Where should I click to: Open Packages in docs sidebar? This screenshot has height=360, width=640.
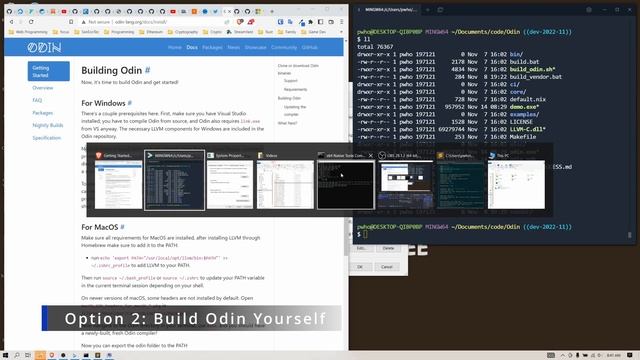pyautogui.click(x=43, y=113)
